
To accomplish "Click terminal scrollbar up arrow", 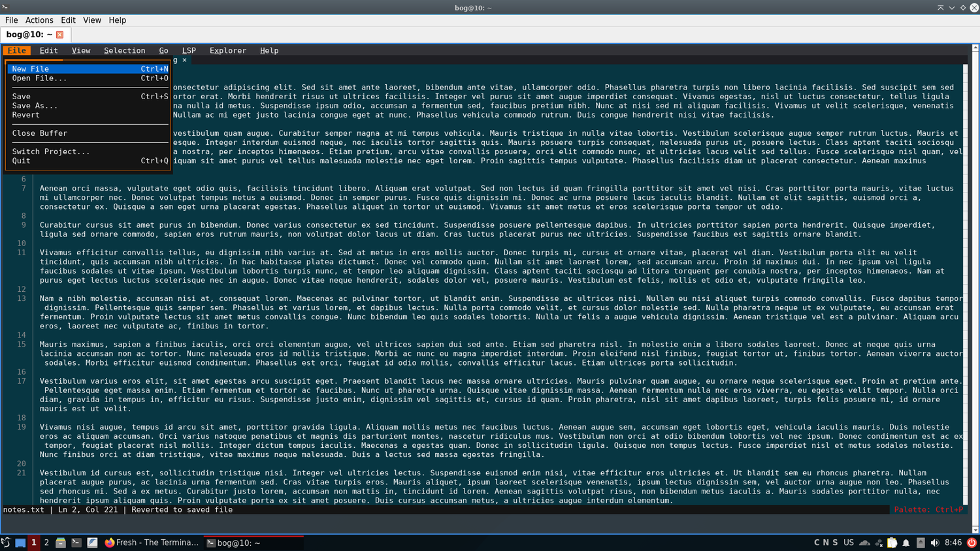I will (975, 48).
